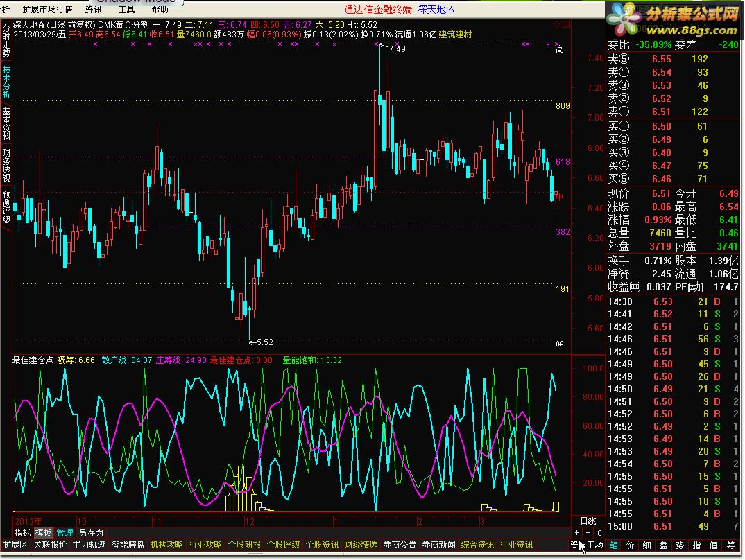
Task: Open the 行业资讯 bottom tab
Action: [517, 545]
